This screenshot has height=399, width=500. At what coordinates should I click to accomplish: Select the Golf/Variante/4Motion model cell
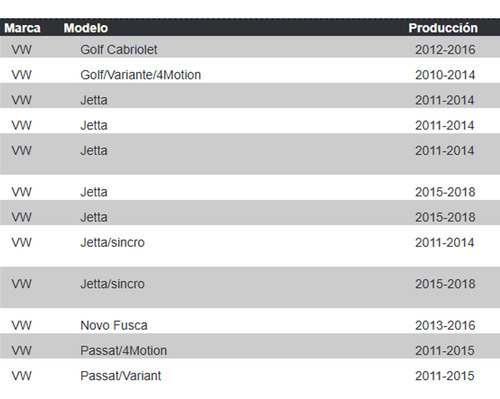pos(140,75)
